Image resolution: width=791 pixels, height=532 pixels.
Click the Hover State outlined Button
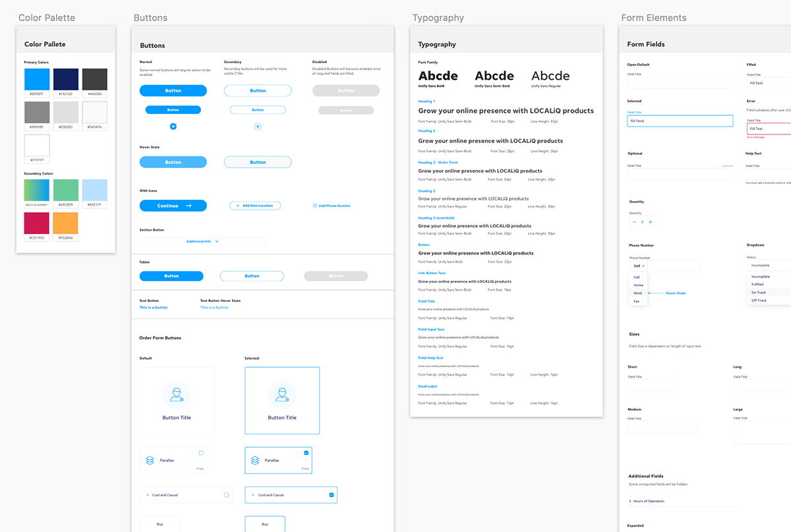coord(258,162)
